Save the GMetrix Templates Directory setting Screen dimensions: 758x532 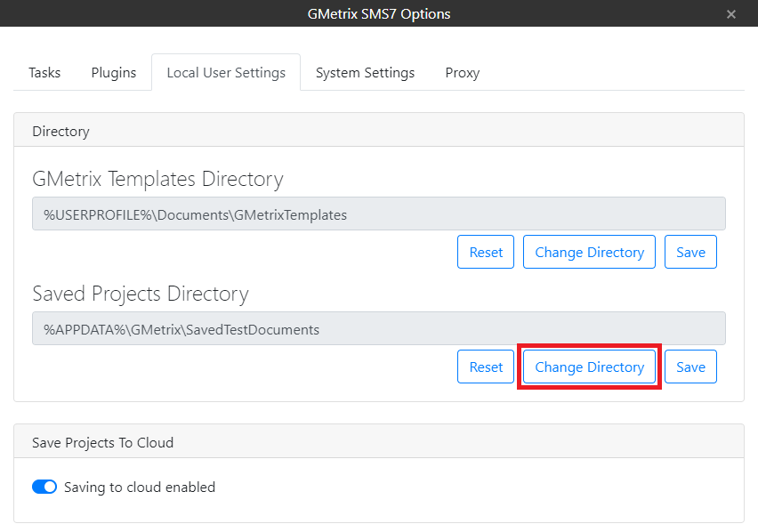coord(690,252)
